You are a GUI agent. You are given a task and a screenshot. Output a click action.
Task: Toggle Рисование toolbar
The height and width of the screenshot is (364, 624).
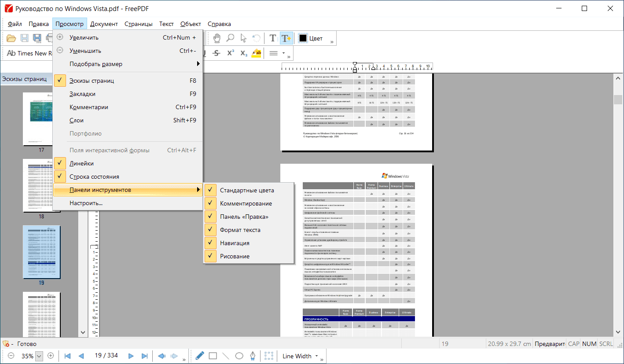pyautogui.click(x=249, y=256)
